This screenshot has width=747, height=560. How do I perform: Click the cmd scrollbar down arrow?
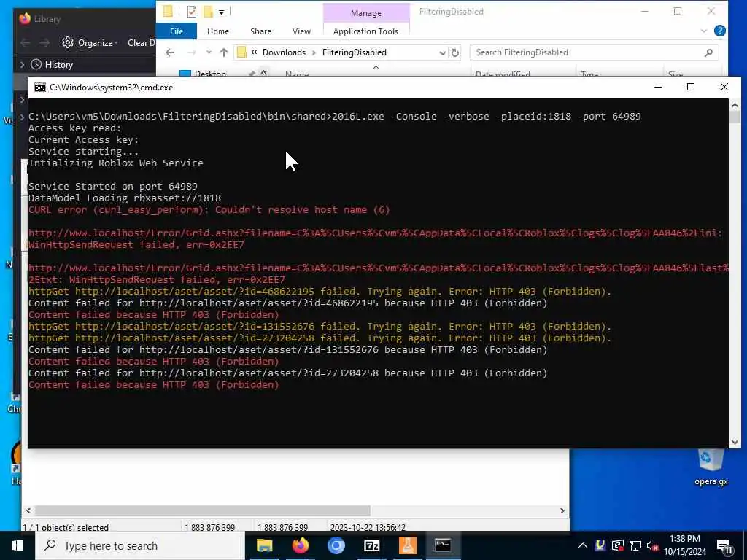[735, 443]
